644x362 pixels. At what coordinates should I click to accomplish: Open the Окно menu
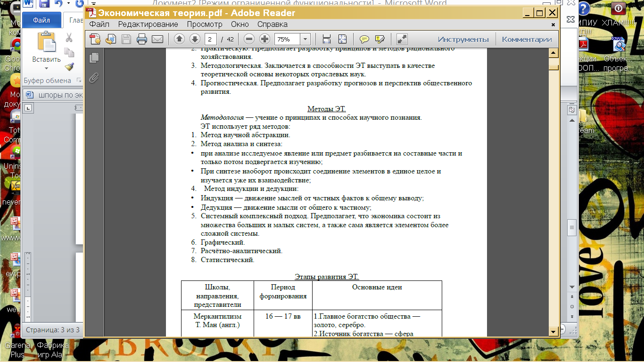(240, 25)
